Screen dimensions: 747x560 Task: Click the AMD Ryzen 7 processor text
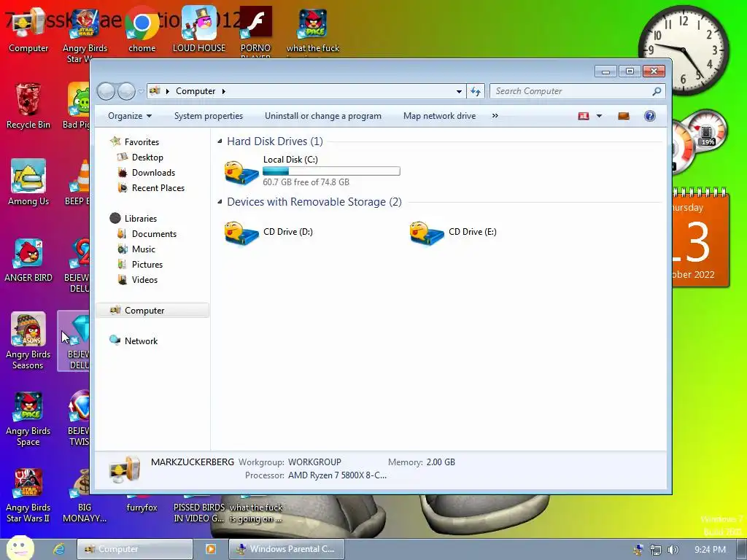337,475
